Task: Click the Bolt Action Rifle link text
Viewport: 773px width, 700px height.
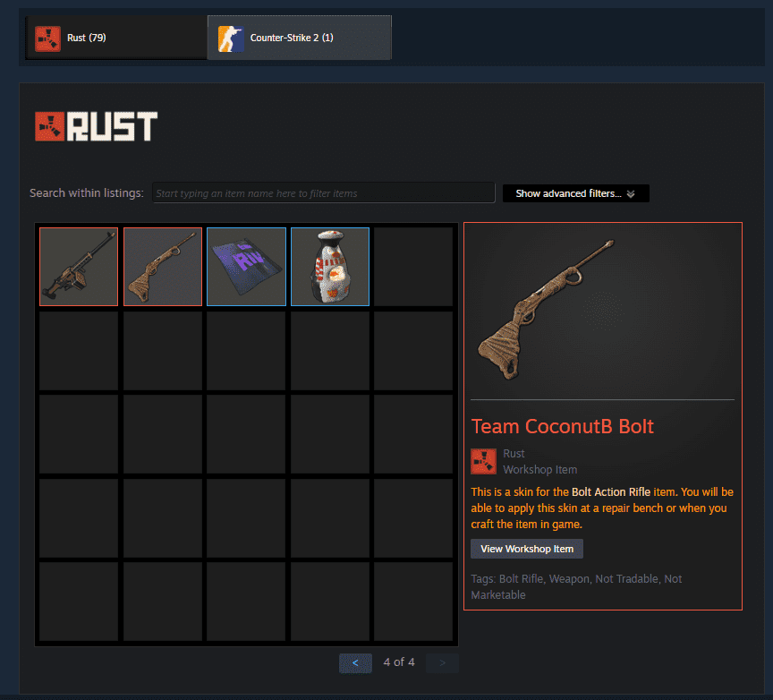Action: tap(611, 491)
